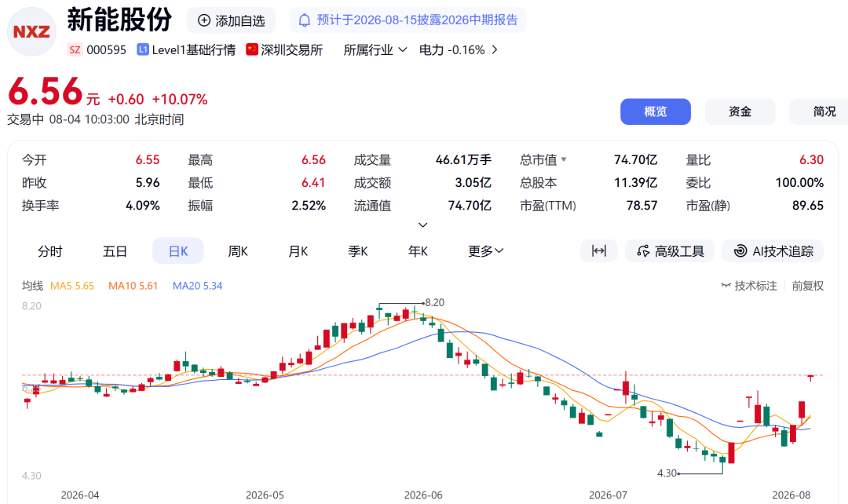The image size is (848, 504).
Task: Click the 技术标注 eye icon
Action: tap(726, 286)
